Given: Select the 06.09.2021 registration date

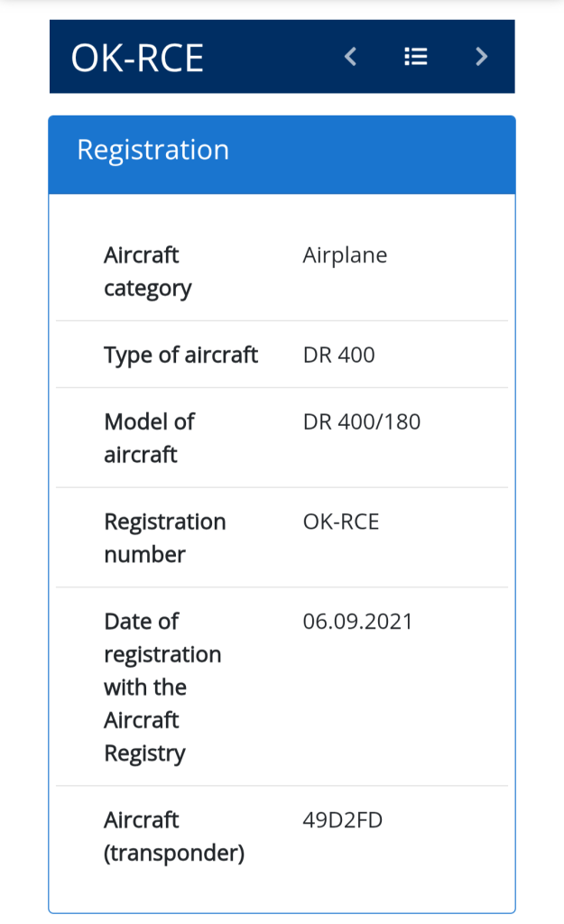Looking at the screenshot, I should (x=357, y=621).
